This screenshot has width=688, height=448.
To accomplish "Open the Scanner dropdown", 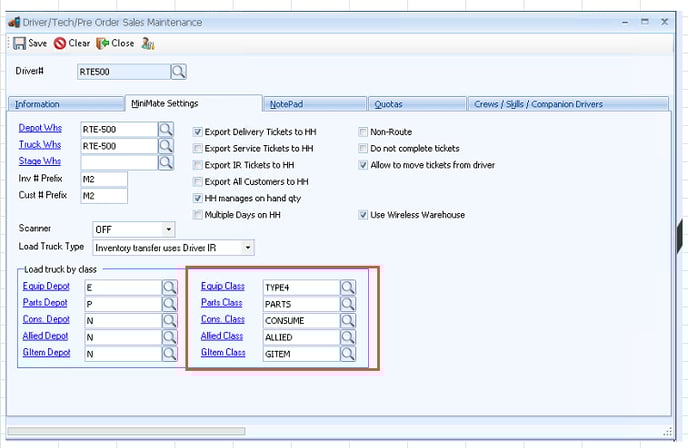I will pyautogui.click(x=168, y=229).
